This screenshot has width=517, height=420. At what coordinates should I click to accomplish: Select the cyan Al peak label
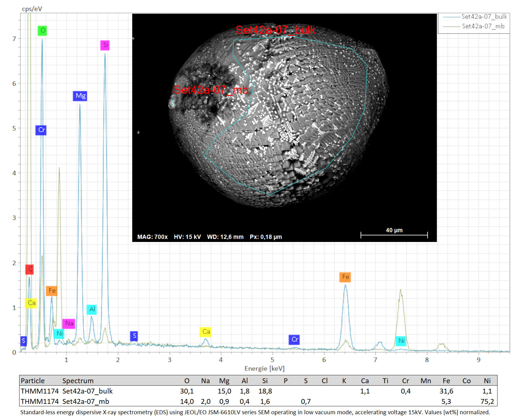(x=92, y=309)
